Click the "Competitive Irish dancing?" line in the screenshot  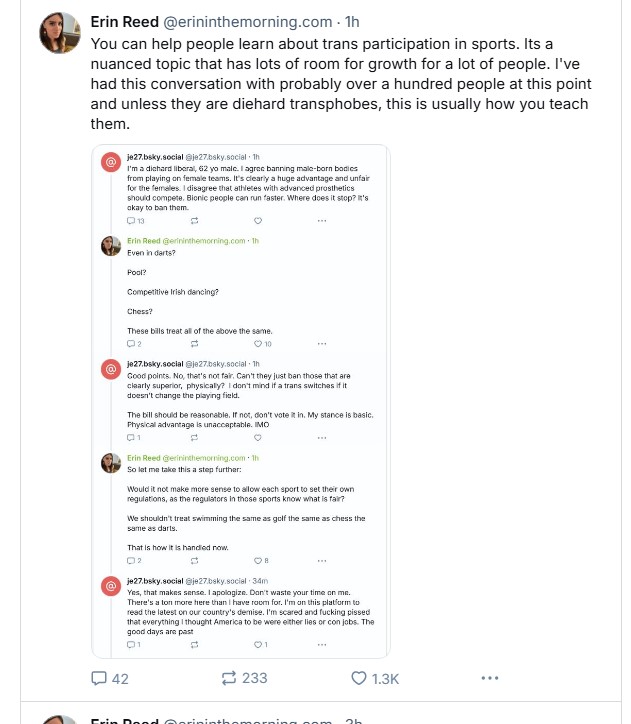tap(173, 291)
